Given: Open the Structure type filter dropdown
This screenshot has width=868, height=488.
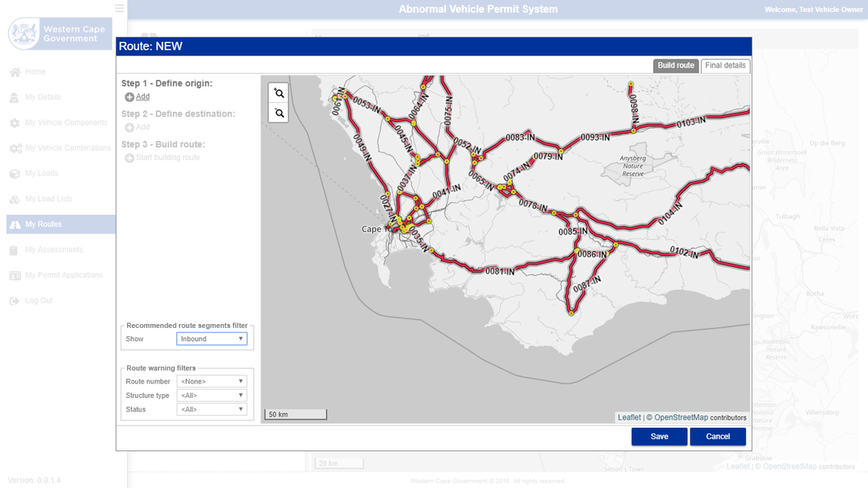Looking at the screenshot, I should pos(211,396).
